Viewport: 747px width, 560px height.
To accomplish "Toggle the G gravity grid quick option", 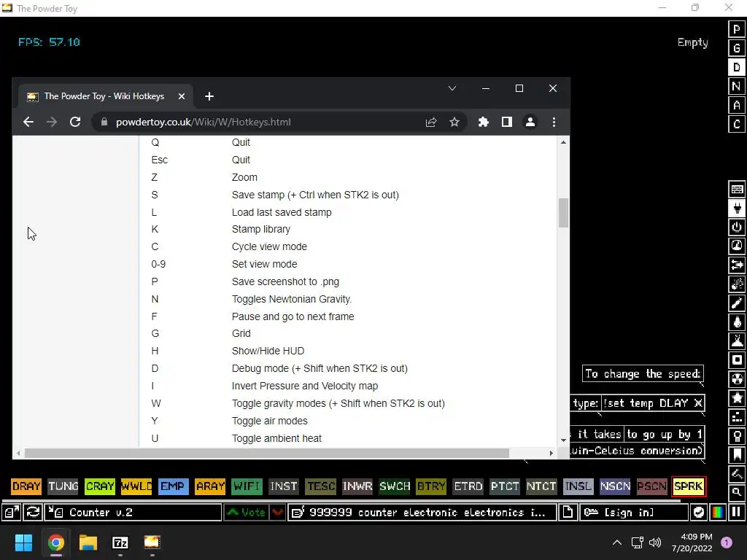I will coord(737,48).
